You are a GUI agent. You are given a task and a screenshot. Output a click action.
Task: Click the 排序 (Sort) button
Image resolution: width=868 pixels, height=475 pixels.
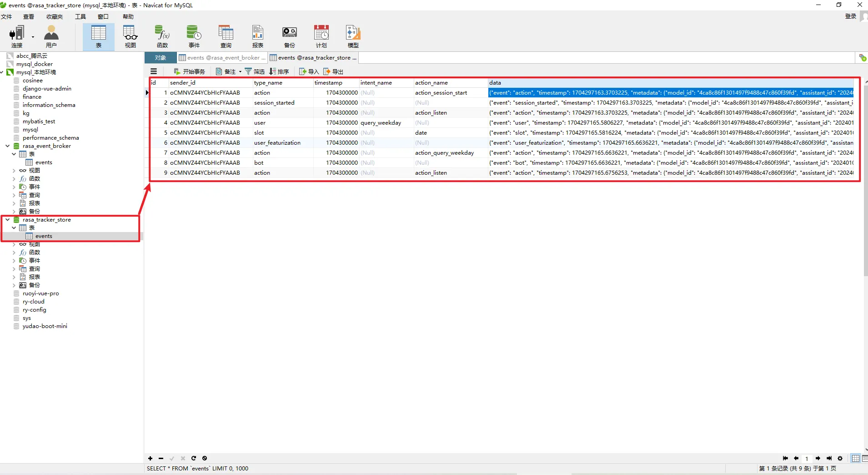tap(279, 71)
